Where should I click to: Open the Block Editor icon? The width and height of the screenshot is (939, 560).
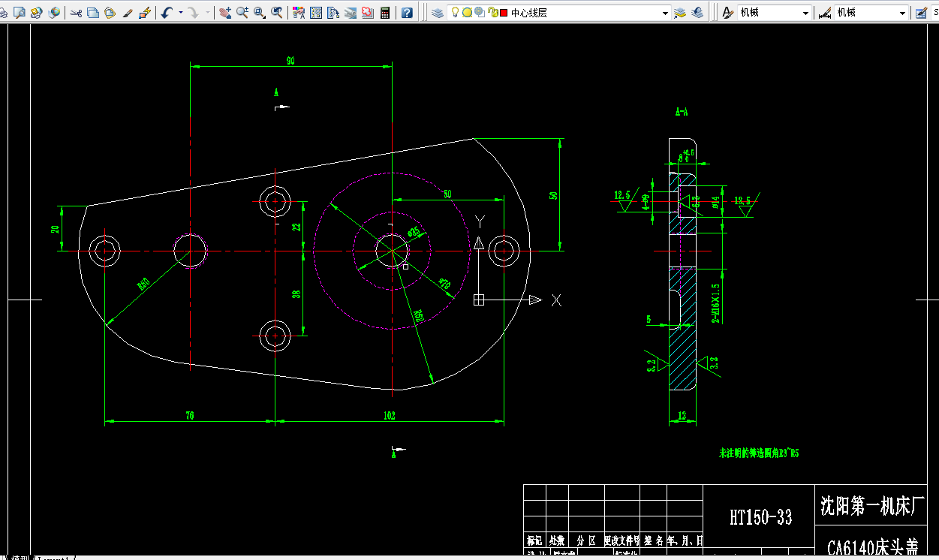[x=146, y=13]
